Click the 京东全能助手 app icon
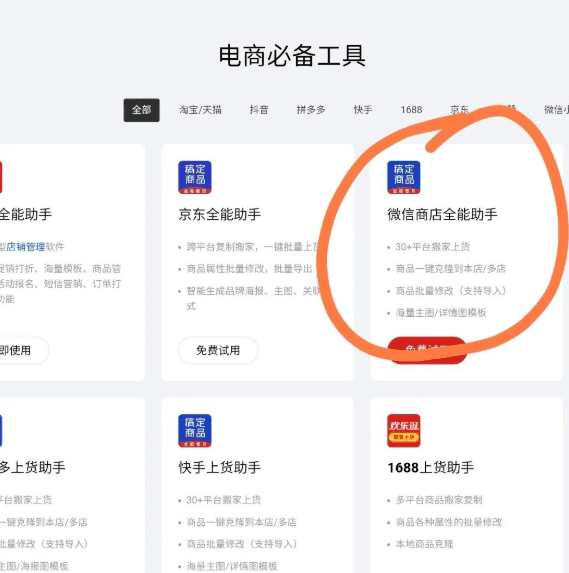 195,177
